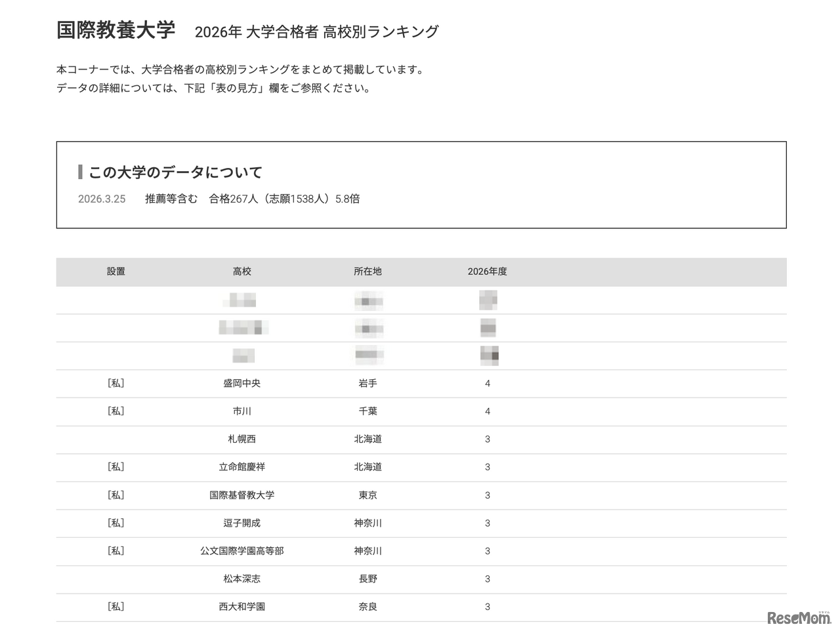Click the sentence starting データの詳細については
This screenshot has width=840, height=633.
215,88
